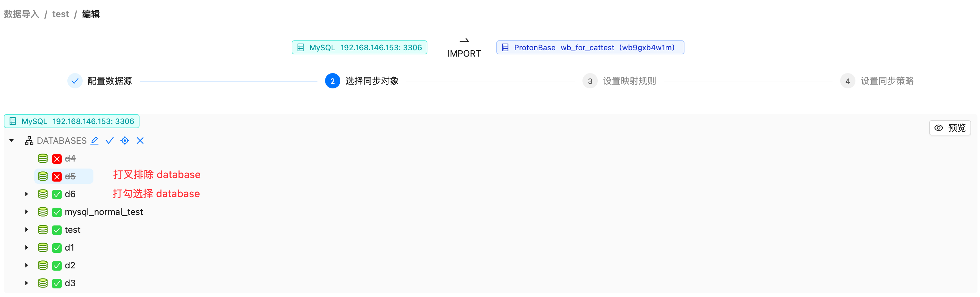Click the locate target icon beside DATABASES
Screen dimensions: 980x297
[125, 141]
